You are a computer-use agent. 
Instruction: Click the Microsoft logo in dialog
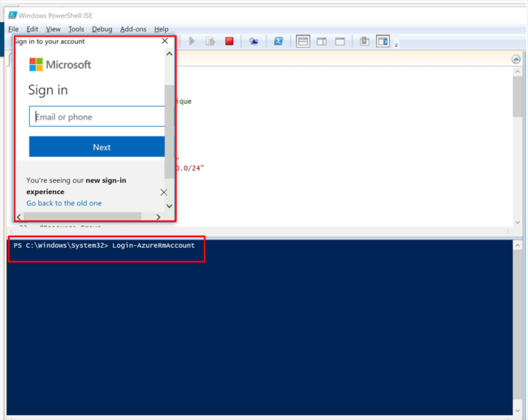pos(60,64)
